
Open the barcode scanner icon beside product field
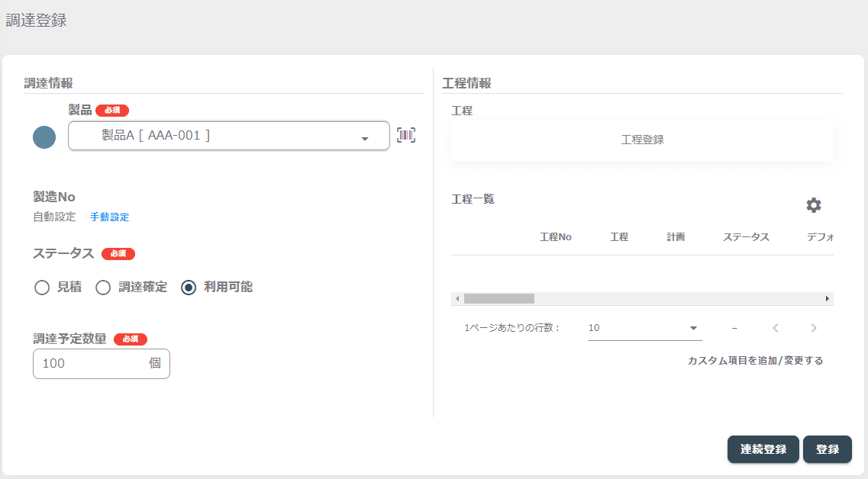(x=406, y=135)
